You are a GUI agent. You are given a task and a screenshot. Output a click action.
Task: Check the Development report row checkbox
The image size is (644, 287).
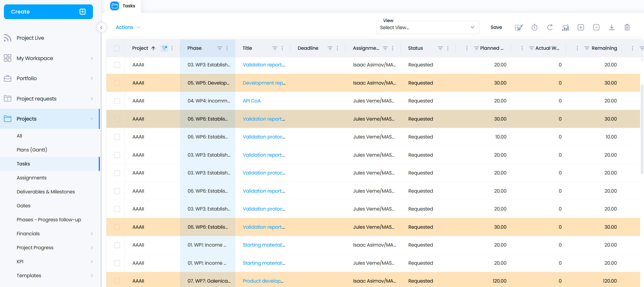point(117,83)
